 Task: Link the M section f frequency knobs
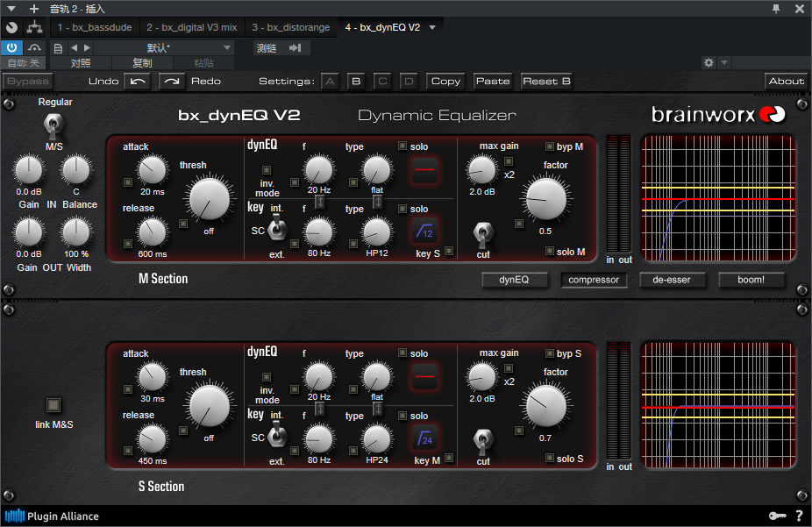point(320,202)
